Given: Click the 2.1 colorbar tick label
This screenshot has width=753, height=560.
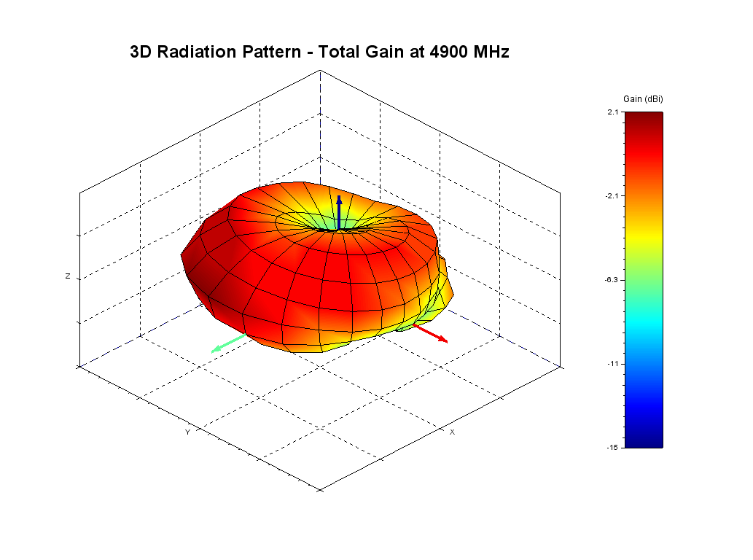Looking at the screenshot, I should coord(614,112).
